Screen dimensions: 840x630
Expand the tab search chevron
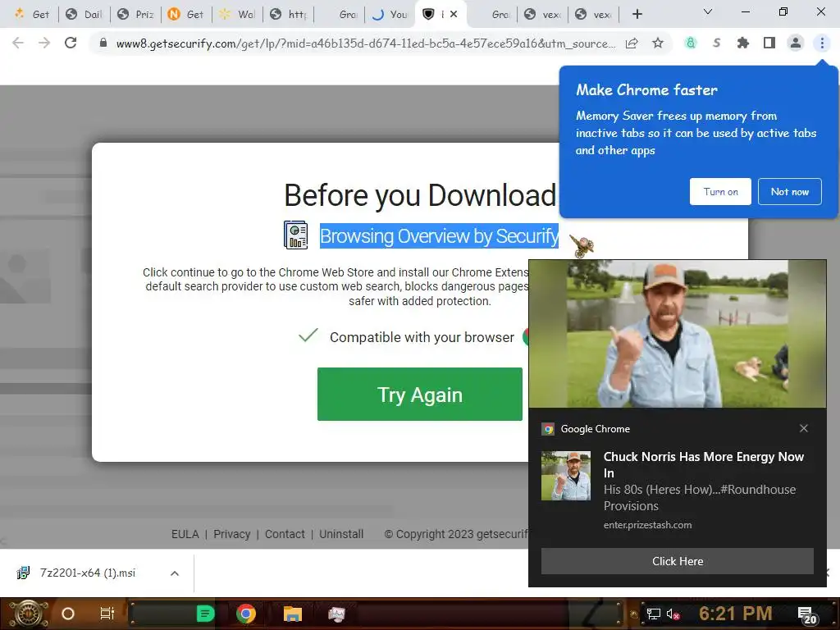coord(707,11)
